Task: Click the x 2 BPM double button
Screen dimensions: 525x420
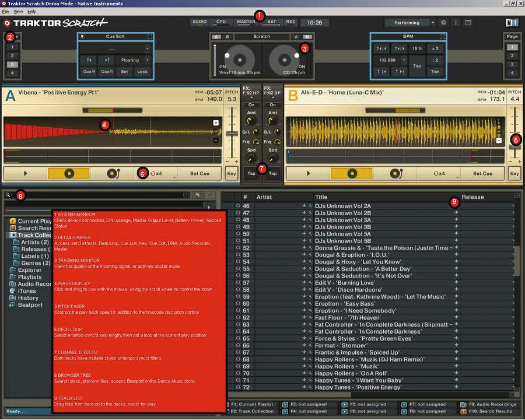Action: 435,49
